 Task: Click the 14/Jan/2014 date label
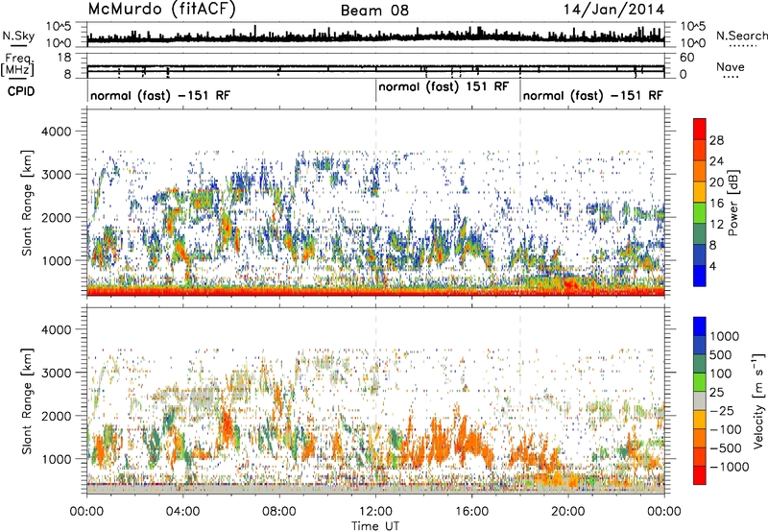(613, 10)
